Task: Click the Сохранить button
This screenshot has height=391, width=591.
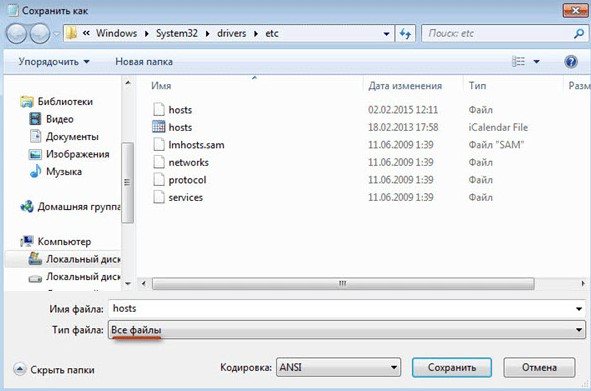Action: pos(452,367)
